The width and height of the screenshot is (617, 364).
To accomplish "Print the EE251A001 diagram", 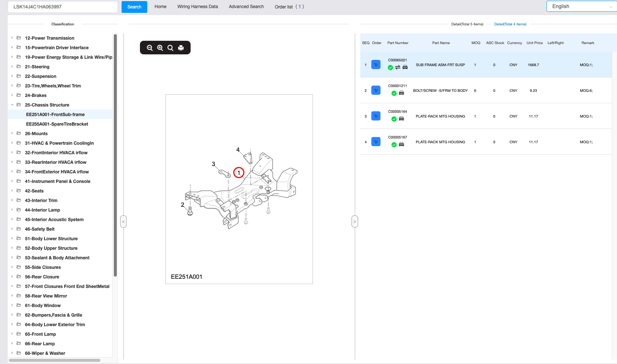I will pos(181,48).
